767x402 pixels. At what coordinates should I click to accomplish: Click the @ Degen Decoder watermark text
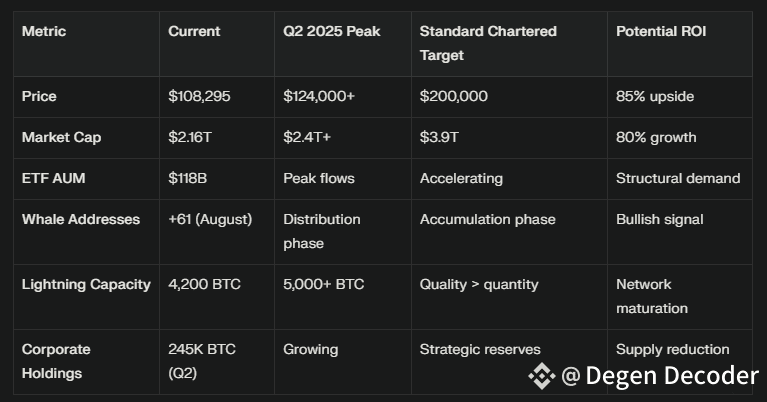[660, 376]
